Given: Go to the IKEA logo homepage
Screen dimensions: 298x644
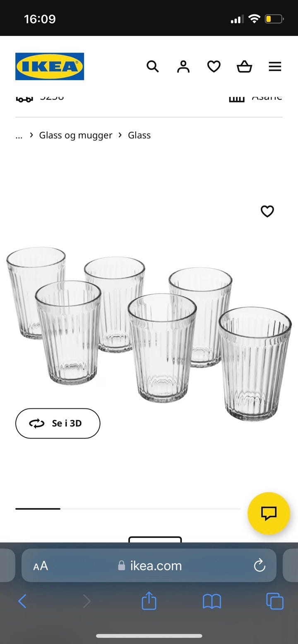Looking at the screenshot, I should (50, 66).
